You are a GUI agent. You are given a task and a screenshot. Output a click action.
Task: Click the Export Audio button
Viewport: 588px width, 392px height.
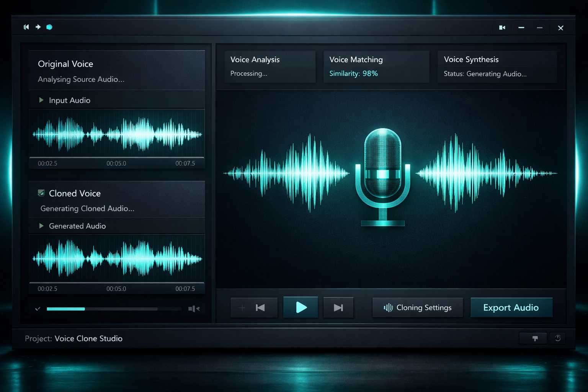(x=511, y=307)
